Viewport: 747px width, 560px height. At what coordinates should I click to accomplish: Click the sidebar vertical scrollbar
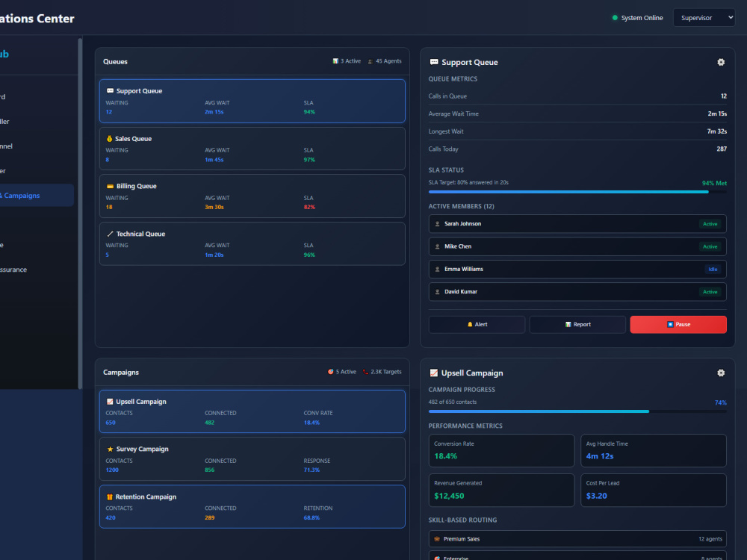tap(80, 213)
